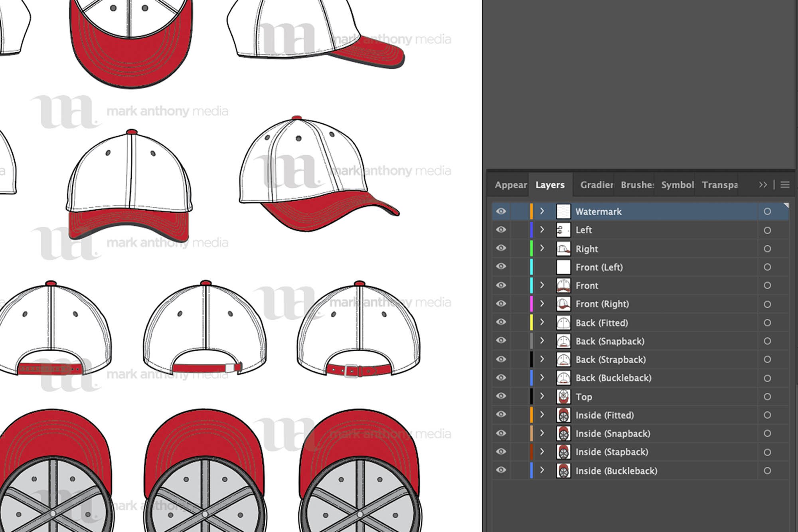The image size is (798, 532).
Task: Expand the Front layer contents
Action: [x=542, y=285]
